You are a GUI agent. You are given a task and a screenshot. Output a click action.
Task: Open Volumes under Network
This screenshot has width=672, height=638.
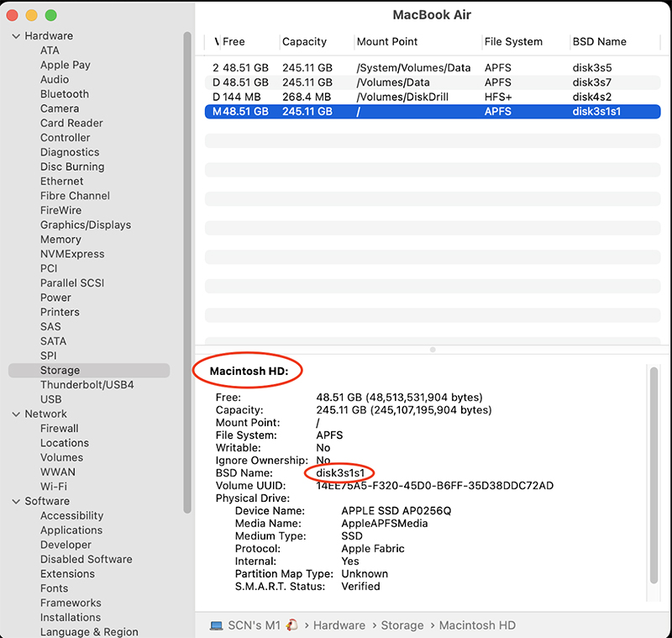click(x=61, y=458)
